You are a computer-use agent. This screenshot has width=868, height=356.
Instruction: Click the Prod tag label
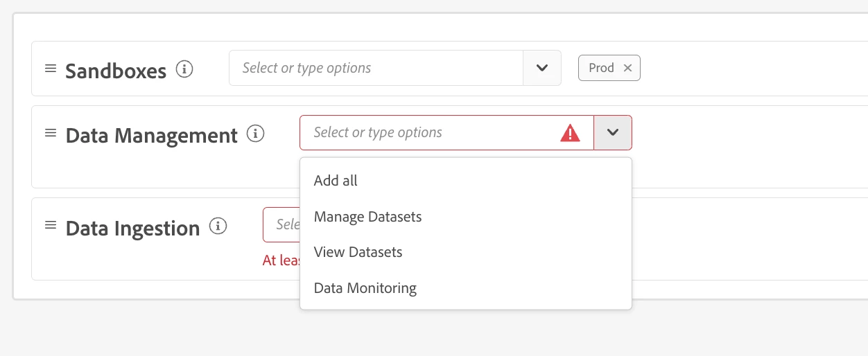pyautogui.click(x=601, y=68)
